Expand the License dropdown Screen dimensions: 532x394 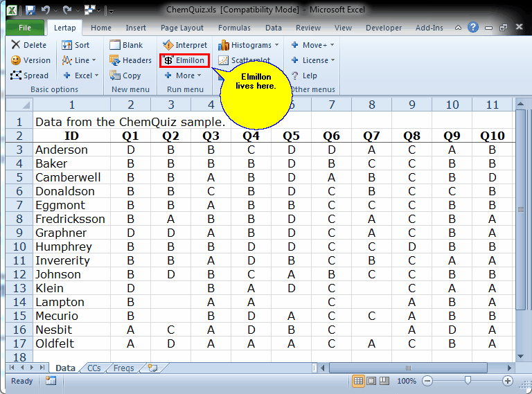click(312, 60)
